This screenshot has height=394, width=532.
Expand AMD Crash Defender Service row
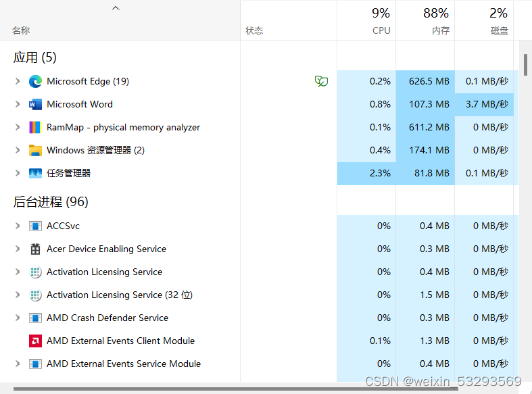tap(18, 318)
